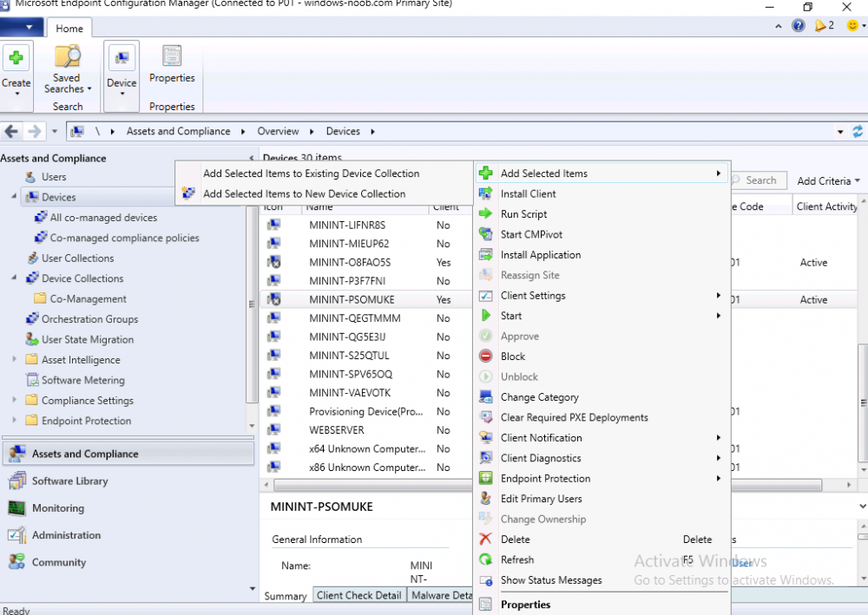Click the Run Script green arrow icon
Viewport: 868px width, 615px height.
click(x=485, y=214)
